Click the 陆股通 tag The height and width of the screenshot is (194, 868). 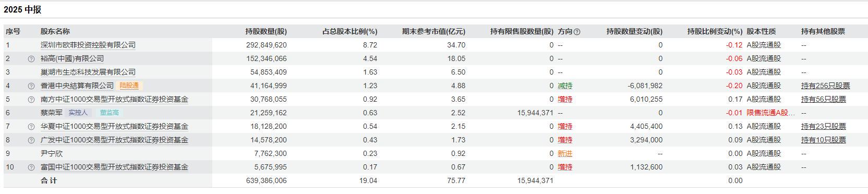point(129,86)
